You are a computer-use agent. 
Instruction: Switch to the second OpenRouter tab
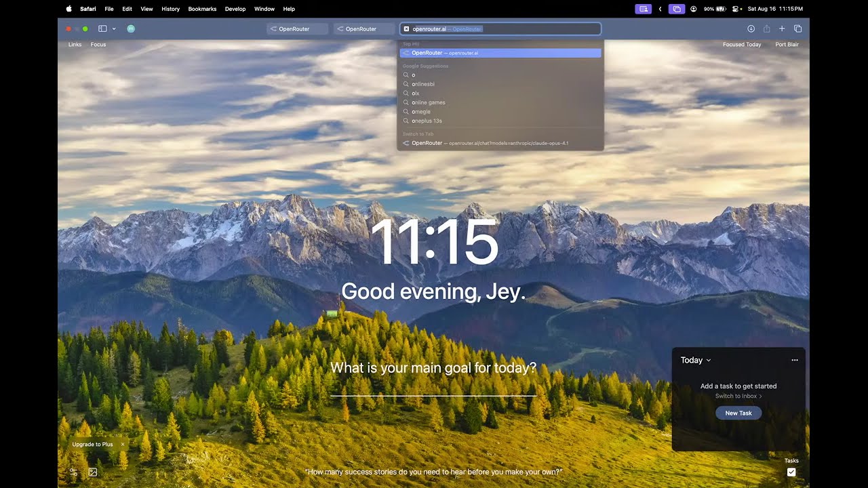(364, 29)
